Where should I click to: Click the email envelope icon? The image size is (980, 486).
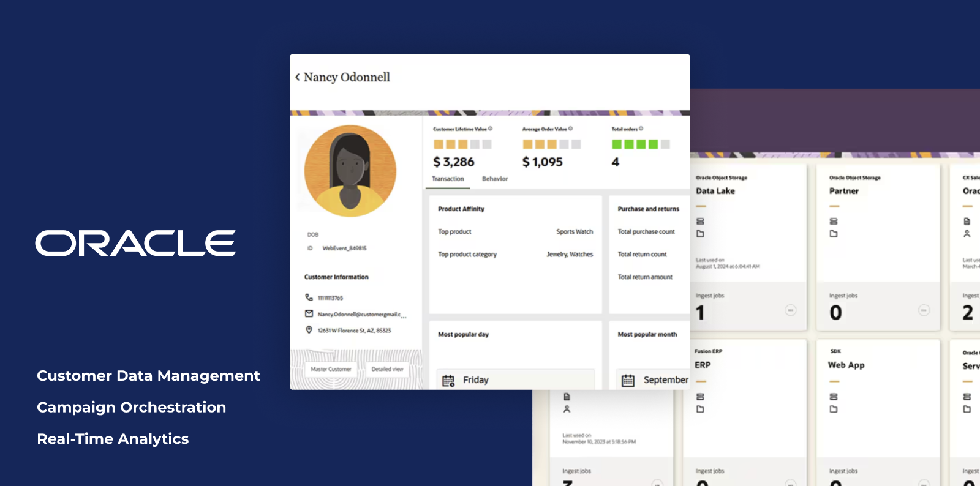(309, 314)
